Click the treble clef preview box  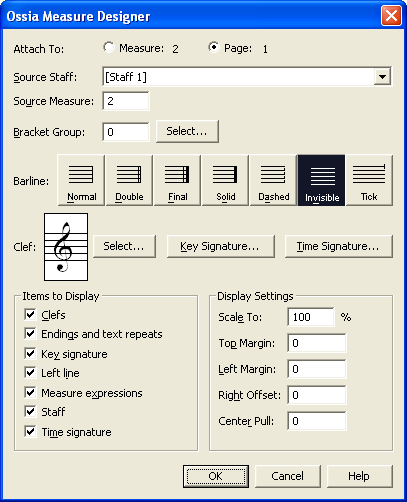(66, 247)
